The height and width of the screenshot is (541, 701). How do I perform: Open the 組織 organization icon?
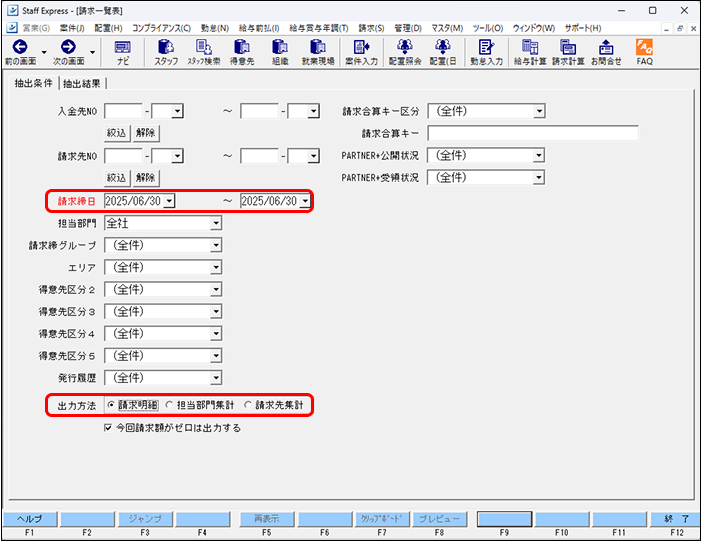click(x=280, y=52)
